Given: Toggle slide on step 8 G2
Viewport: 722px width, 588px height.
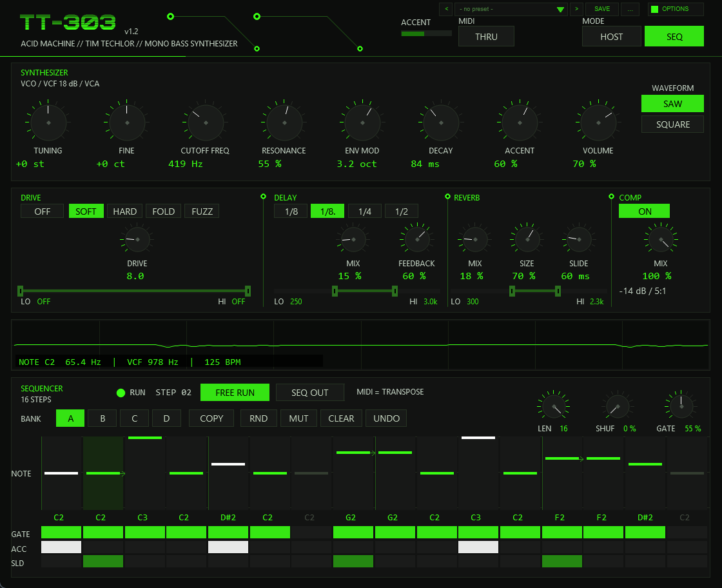Looking at the screenshot, I should point(353,562).
